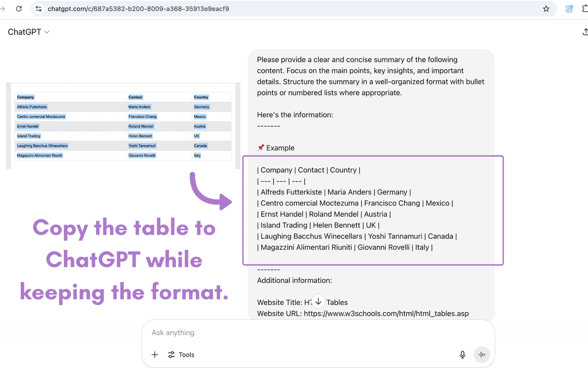Click the 'Please provide a clear and concise summary' text
The width and height of the screenshot is (588, 368).
tap(357, 59)
